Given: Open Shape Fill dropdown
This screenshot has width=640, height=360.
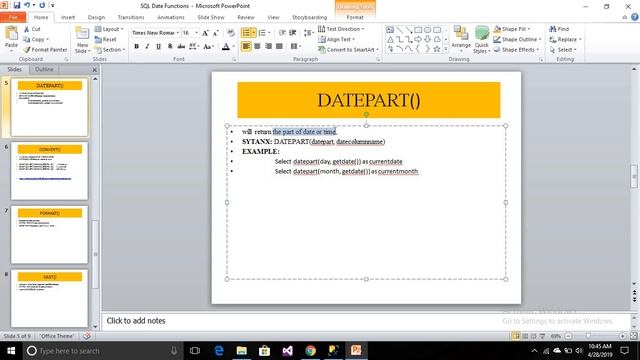Looking at the screenshot, I should (512, 29).
